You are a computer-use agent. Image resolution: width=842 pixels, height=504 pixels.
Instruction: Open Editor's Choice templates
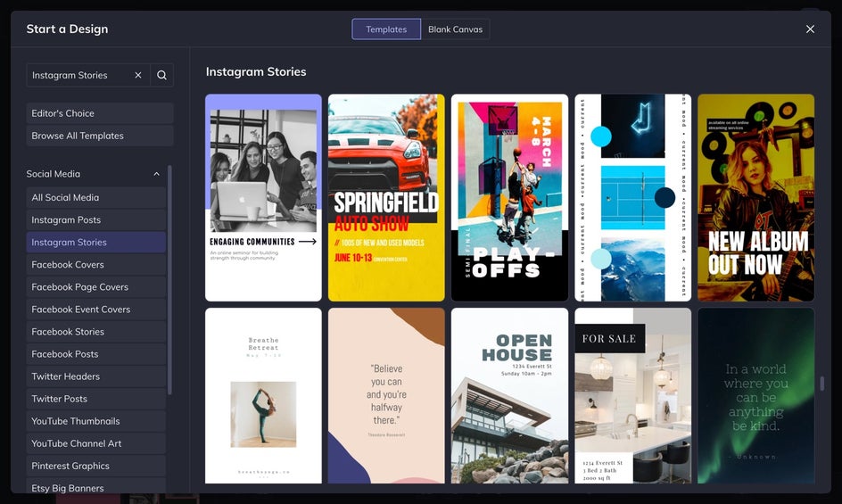coord(100,113)
